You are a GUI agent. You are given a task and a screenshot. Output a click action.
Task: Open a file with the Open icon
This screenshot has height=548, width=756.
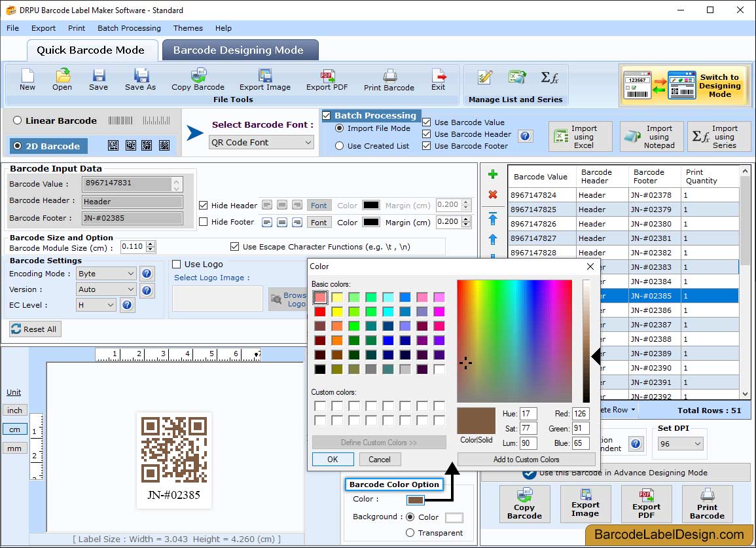[62, 79]
